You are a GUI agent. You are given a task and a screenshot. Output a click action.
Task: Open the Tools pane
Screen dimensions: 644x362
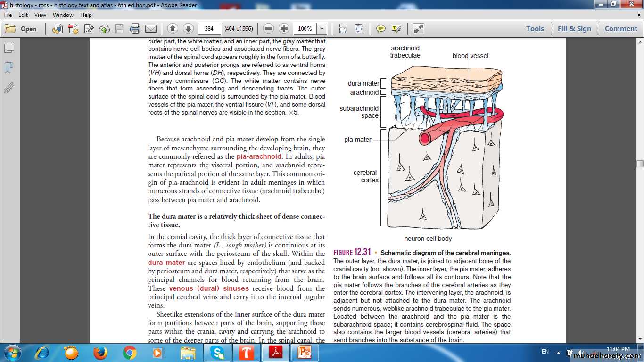(x=535, y=28)
